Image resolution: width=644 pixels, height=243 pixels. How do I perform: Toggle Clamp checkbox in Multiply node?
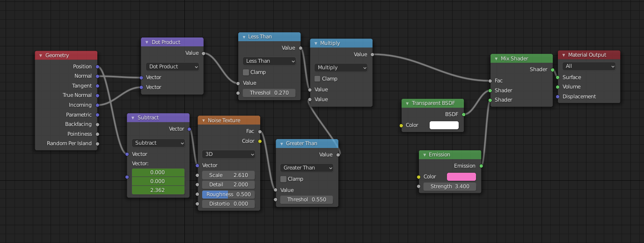tap(318, 79)
